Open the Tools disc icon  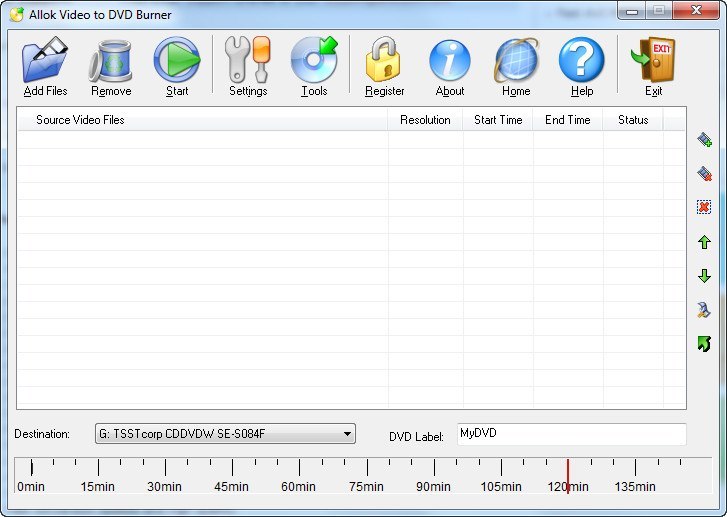(314, 61)
